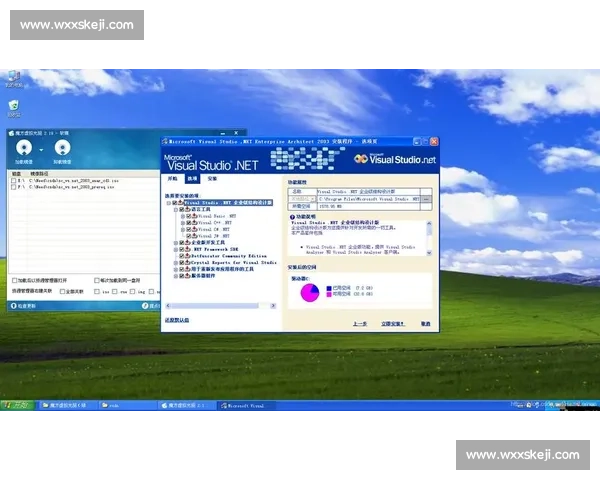The width and height of the screenshot is (600, 480).
Task: Open the dropdown arrow beside Load Image
Action: pos(41,150)
